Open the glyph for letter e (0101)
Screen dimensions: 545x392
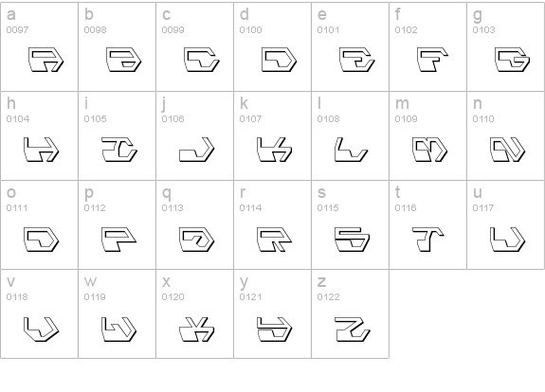[351, 47]
